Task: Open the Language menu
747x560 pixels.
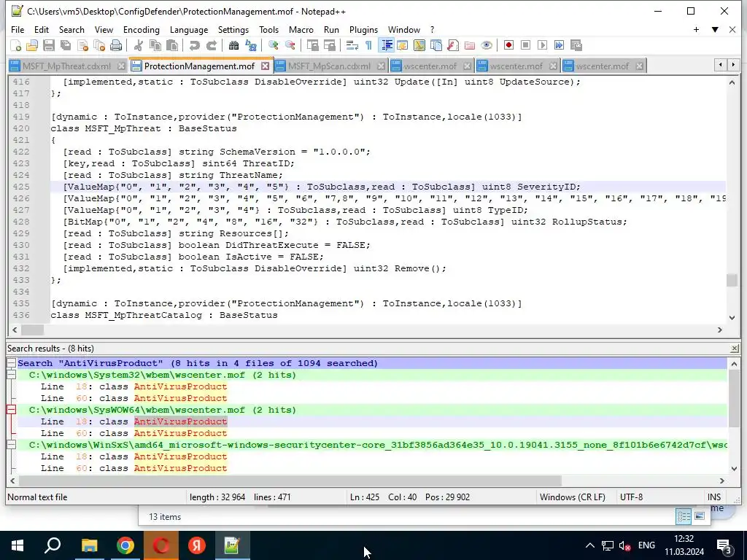Action: tap(189, 29)
